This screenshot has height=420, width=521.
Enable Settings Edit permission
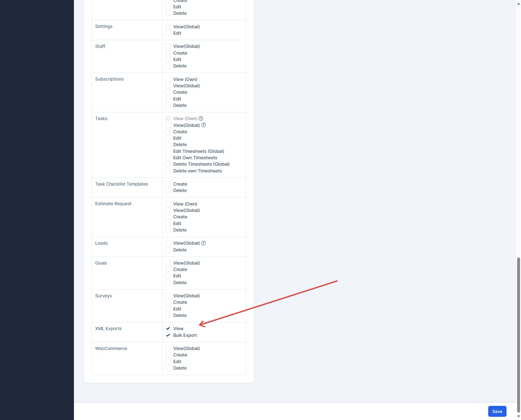(x=168, y=33)
